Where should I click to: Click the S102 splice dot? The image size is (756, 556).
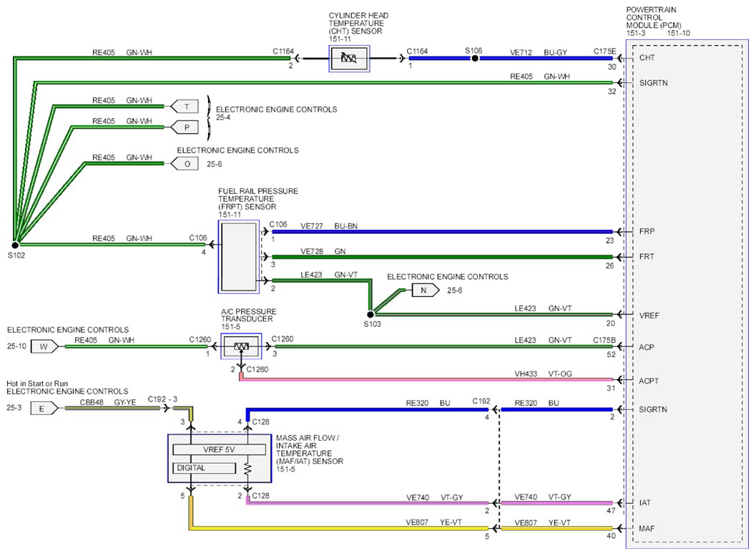[x=15, y=245]
